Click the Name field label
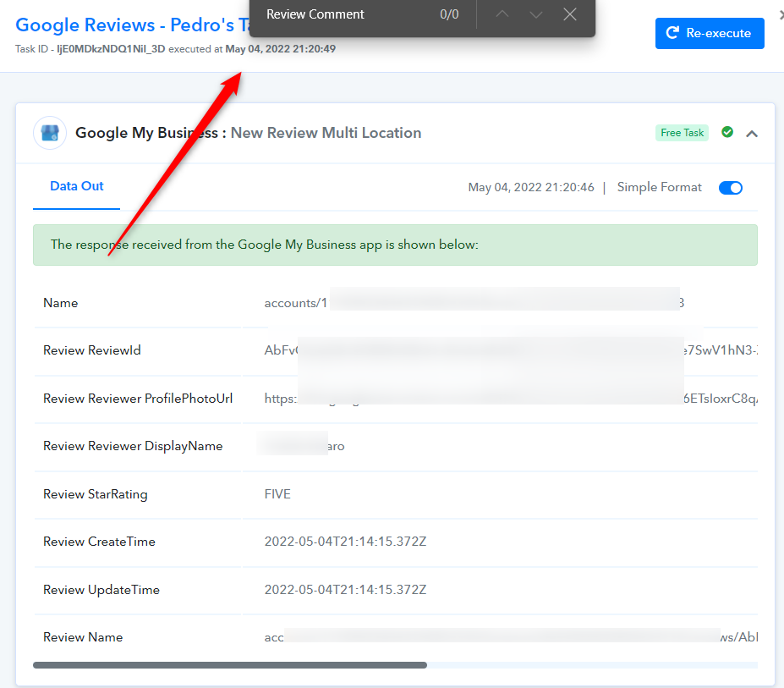 pos(61,303)
